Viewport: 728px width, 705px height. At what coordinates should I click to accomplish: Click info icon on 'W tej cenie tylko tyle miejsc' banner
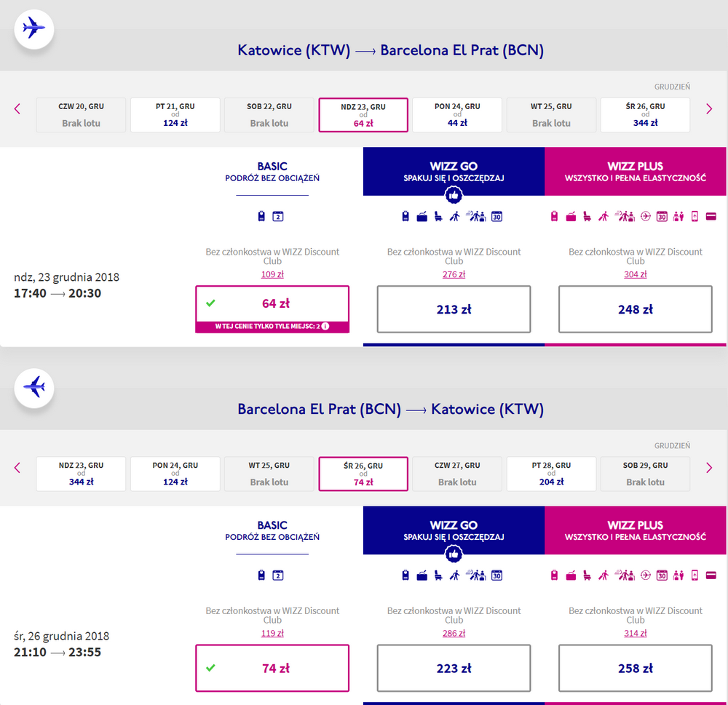tap(325, 326)
